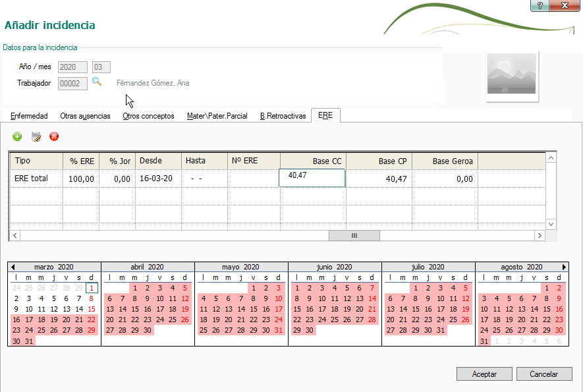Screen dimensions: 583x392
Task: Open the Otras ausencias tab
Action: (x=85, y=116)
